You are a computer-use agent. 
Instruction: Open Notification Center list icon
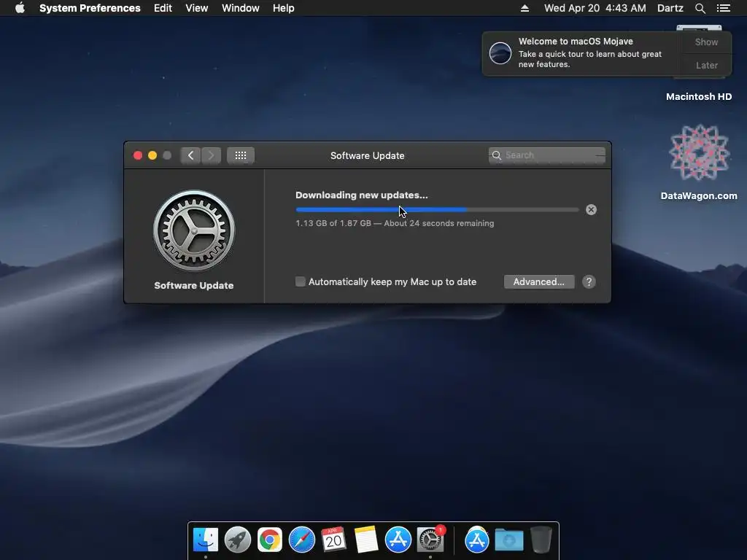pyautogui.click(x=724, y=8)
